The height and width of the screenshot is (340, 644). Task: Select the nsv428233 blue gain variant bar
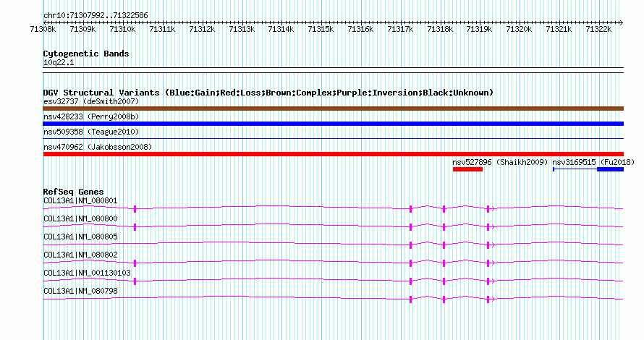pos(333,124)
